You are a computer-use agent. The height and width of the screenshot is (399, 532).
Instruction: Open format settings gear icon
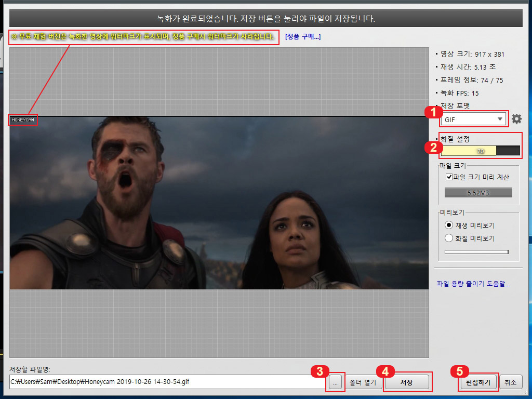pos(516,119)
